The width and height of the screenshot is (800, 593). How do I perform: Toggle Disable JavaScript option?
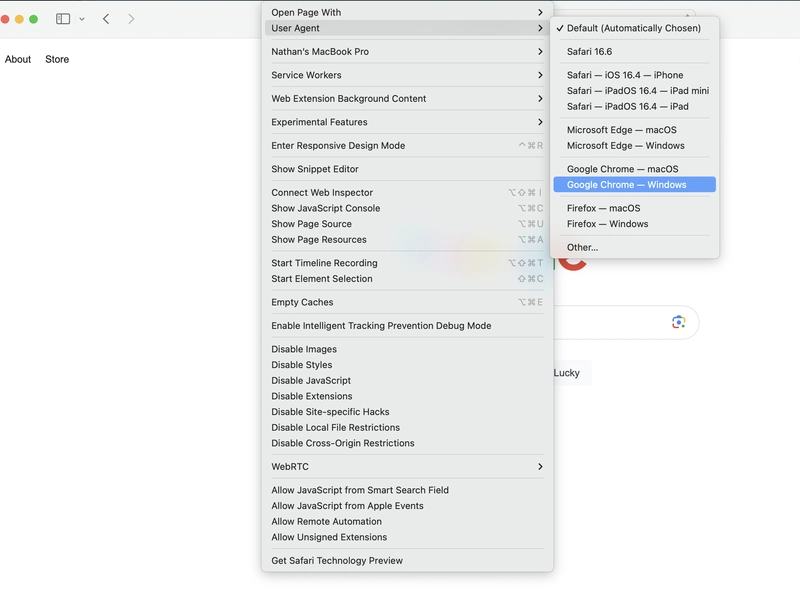[407, 380]
